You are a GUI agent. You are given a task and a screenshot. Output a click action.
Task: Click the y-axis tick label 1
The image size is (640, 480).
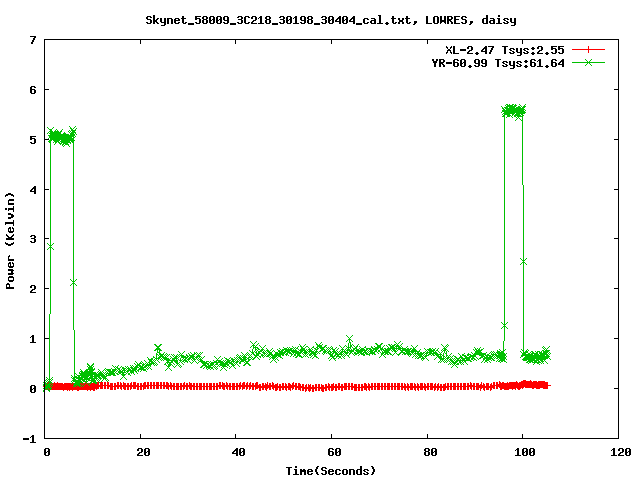(x=33, y=339)
